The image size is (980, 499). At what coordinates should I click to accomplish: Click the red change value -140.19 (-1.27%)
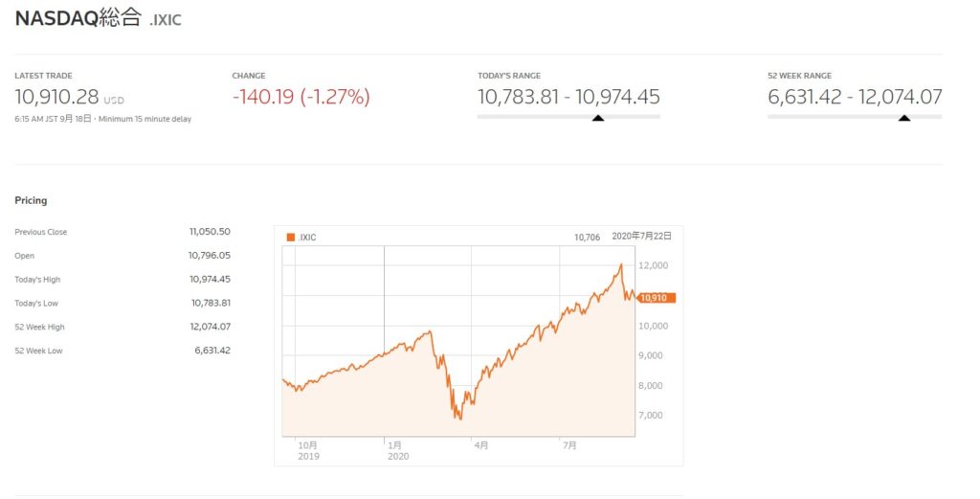pyautogui.click(x=301, y=97)
